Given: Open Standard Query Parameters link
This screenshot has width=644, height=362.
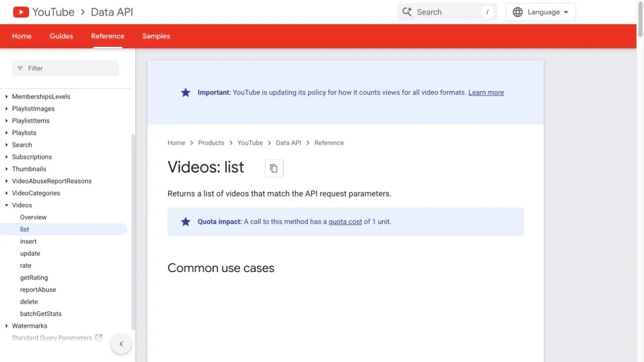Looking at the screenshot, I should point(52,338).
